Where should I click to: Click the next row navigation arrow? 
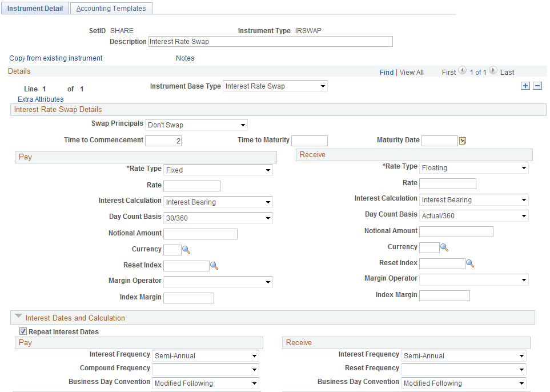tap(492, 71)
